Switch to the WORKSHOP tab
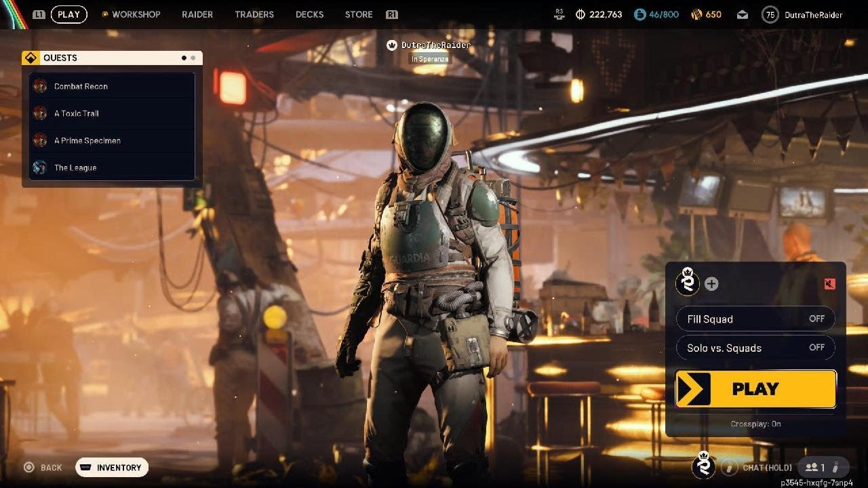 pos(136,14)
